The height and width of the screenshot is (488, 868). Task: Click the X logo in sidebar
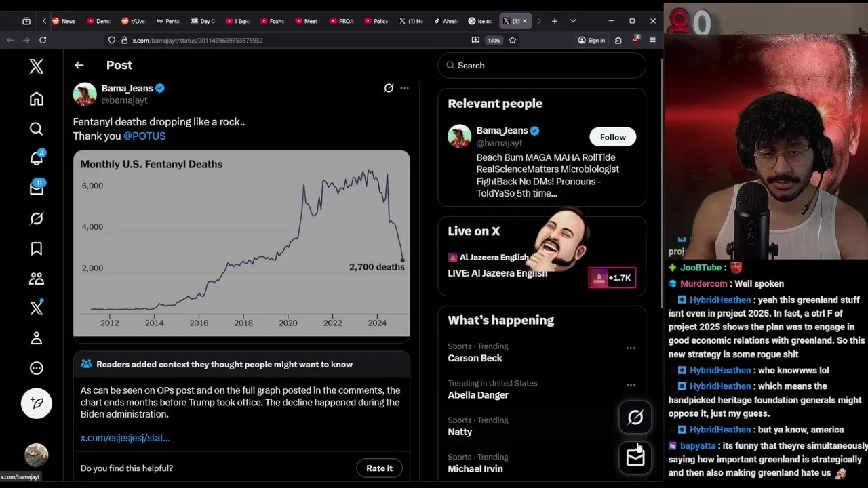(x=37, y=66)
